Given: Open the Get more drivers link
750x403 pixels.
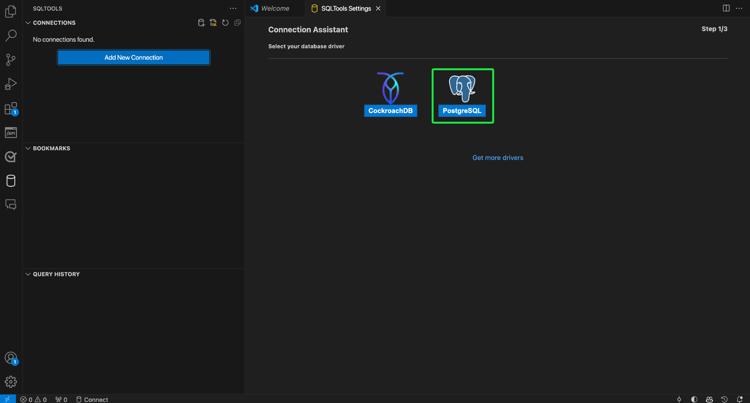Looking at the screenshot, I should (497, 157).
